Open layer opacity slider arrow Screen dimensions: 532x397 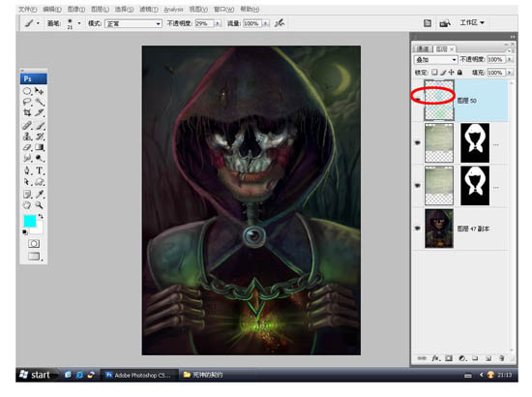click(509, 59)
